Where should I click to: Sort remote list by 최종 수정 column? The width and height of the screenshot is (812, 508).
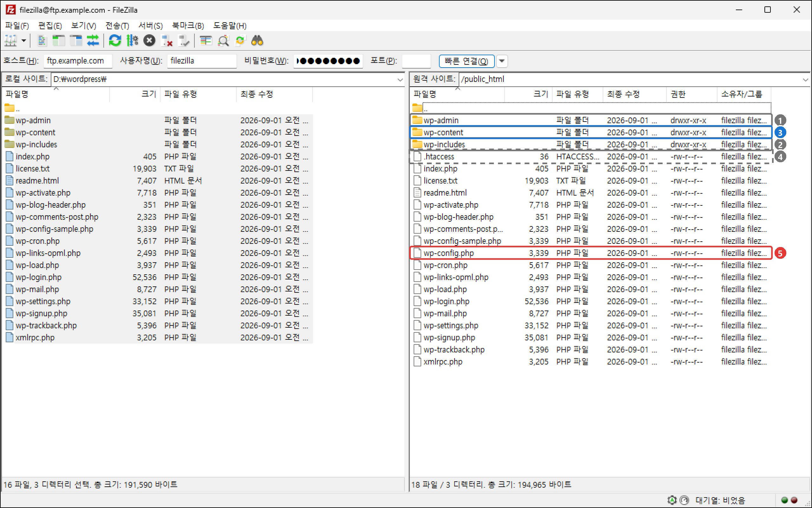point(634,94)
